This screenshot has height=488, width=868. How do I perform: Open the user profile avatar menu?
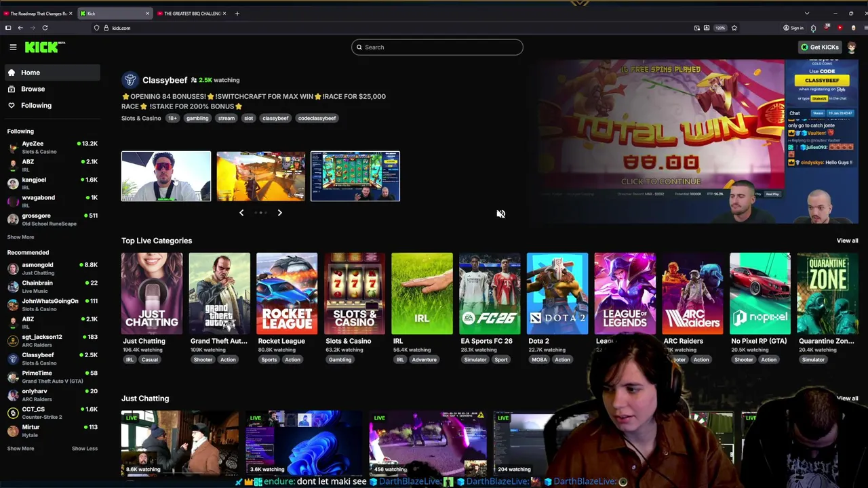852,47
